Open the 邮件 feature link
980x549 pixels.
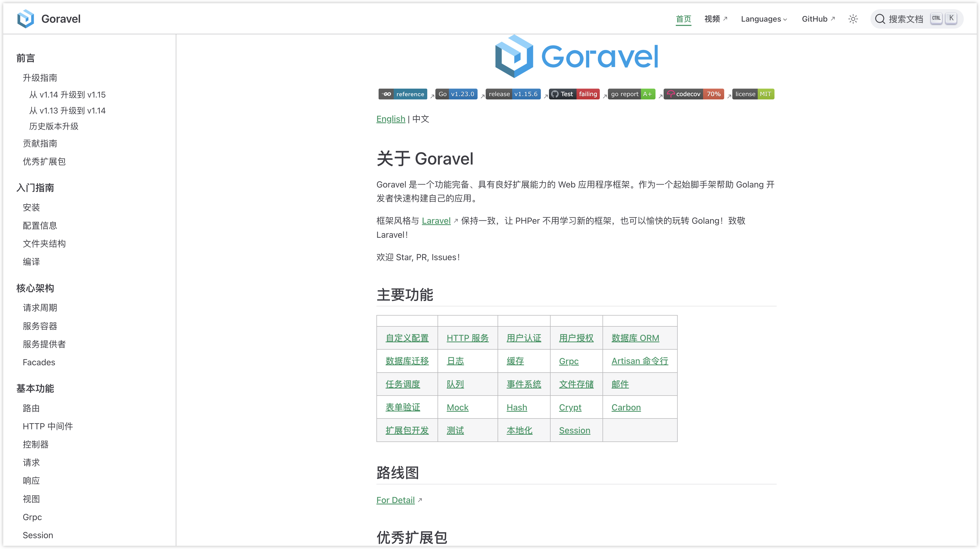[620, 384]
